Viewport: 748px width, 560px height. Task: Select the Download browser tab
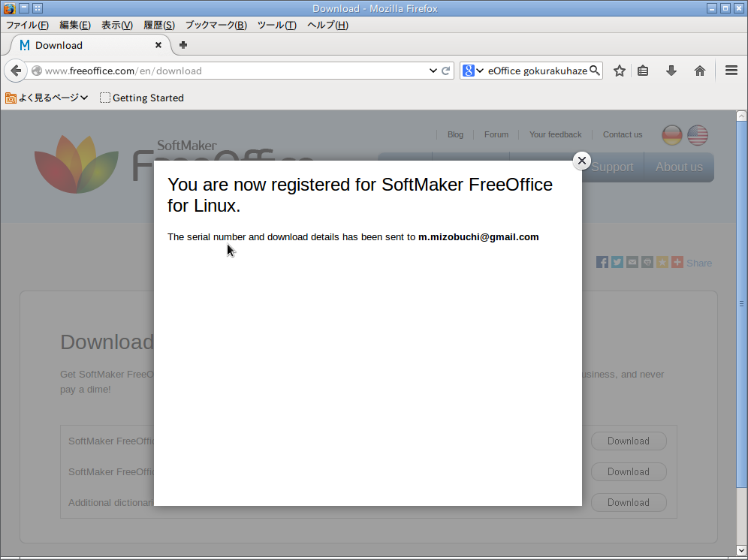[91, 45]
